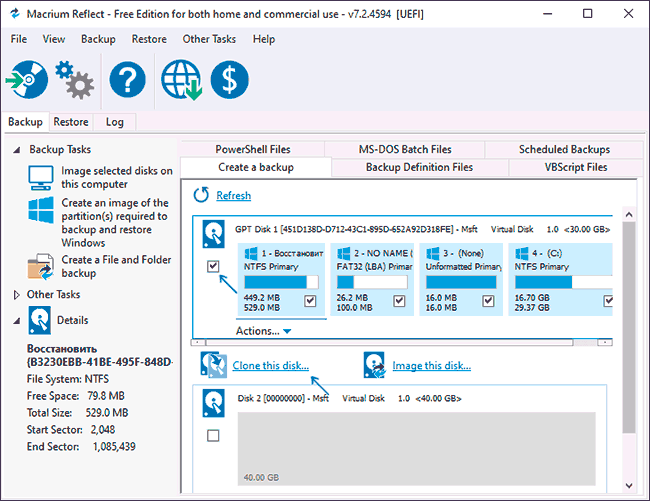The width and height of the screenshot is (650, 501).
Task: Click the Details disk icon in sidebar
Action: point(40,320)
